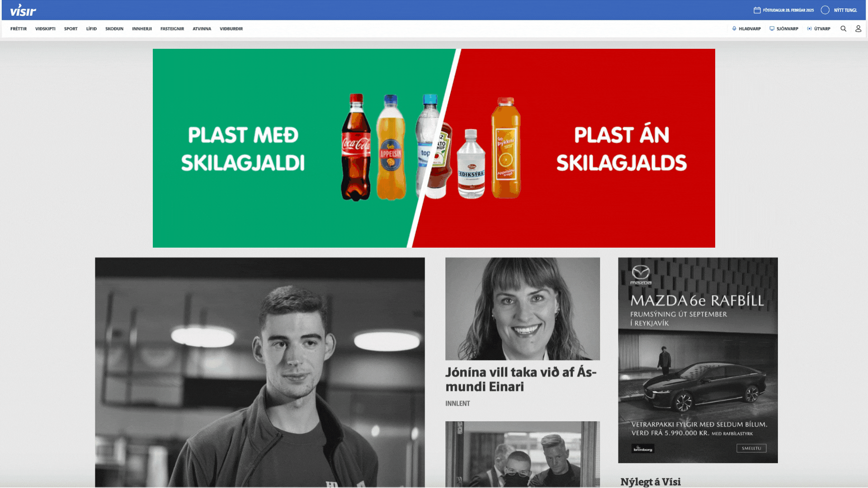Open the large featured article photo
868x488 pixels.
coord(260,372)
